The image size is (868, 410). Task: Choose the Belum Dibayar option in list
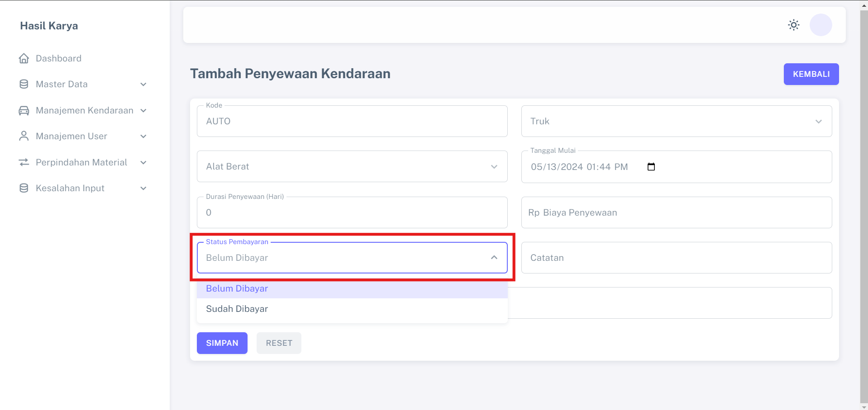(x=237, y=288)
